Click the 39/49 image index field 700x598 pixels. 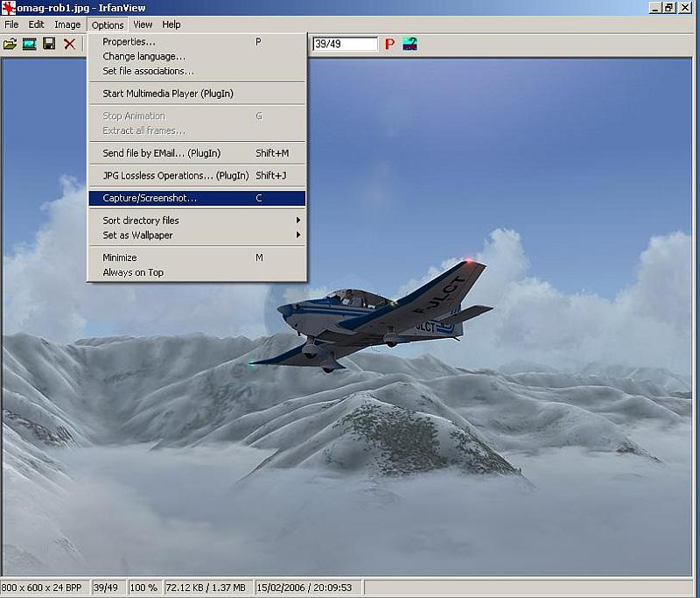point(344,44)
